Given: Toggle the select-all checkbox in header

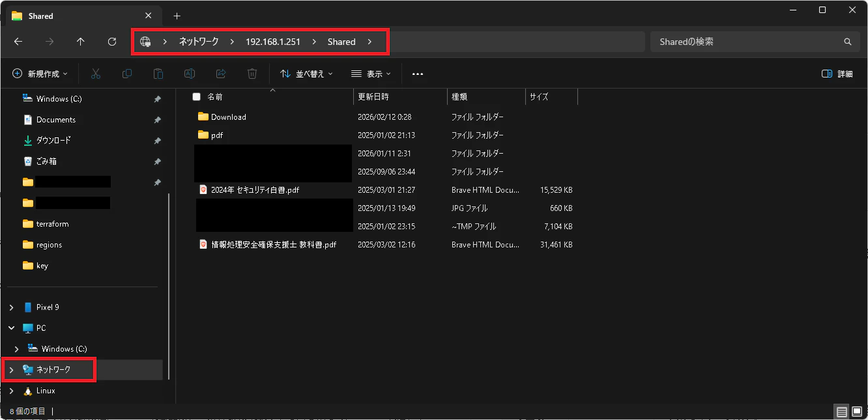Looking at the screenshot, I should click(196, 96).
